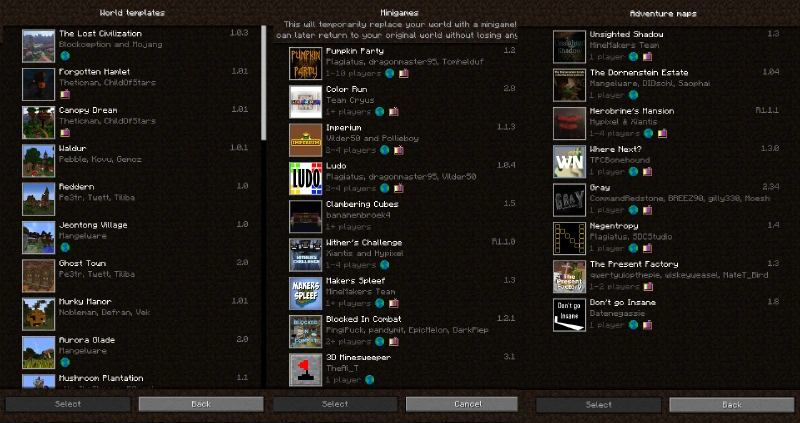800x423 pixels.
Task: Choose the Reddern world template entry
Action: (135, 199)
